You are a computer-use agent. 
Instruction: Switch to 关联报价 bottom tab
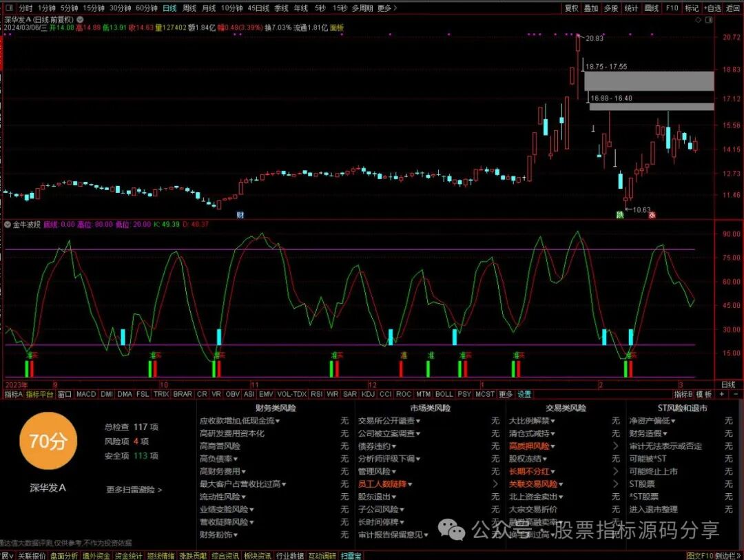pyautogui.click(x=32, y=556)
